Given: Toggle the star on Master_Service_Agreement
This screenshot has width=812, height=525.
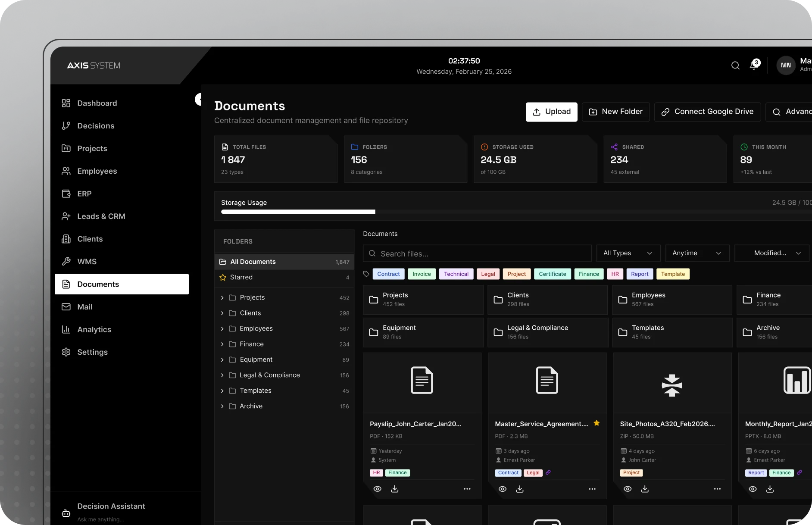Looking at the screenshot, I should [x=597, y=423].
